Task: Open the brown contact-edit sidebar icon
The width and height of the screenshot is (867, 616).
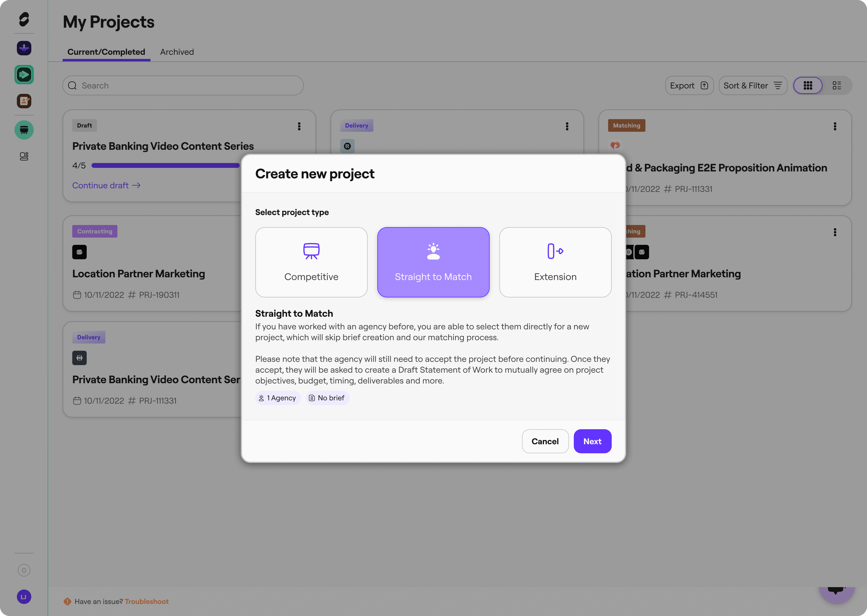Action: (24, 101)
